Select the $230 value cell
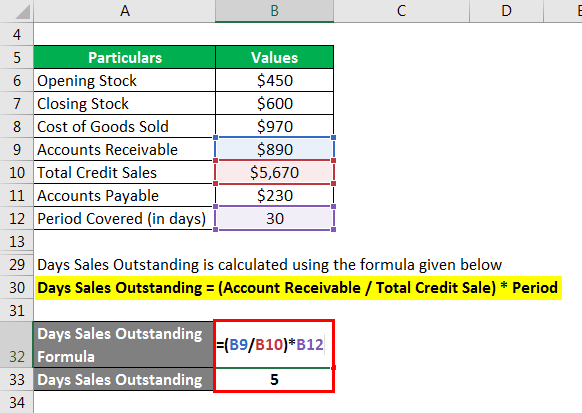Image resolution: width=582 pixels, height=413 pixels. pyautogui.click(x=274, y=196)
